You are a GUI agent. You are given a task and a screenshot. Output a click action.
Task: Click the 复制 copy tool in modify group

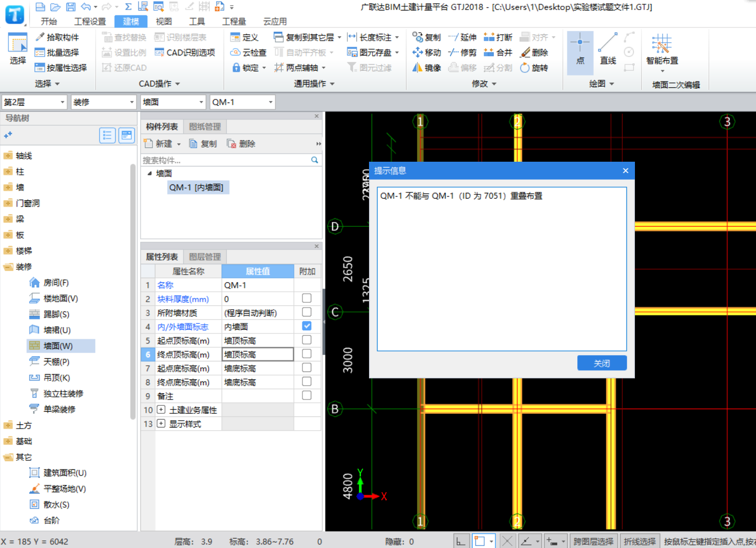click(427, 37)
